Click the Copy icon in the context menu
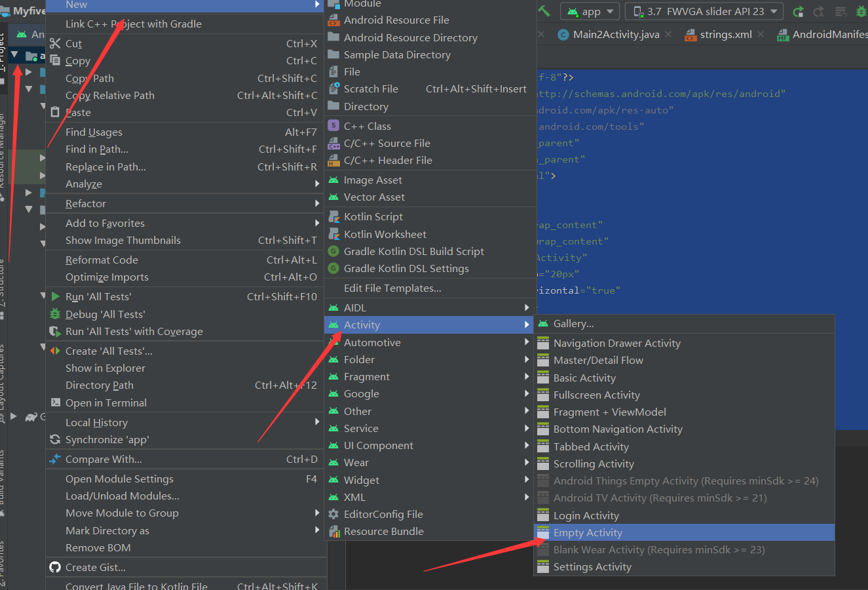This screenshot has height=590, width=868. point(55,60)
